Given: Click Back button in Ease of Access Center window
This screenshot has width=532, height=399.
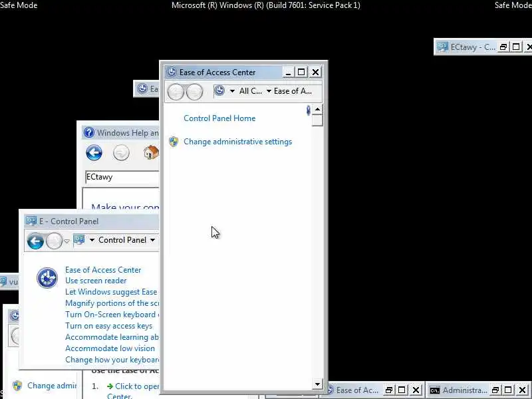Looking at the screenshot, I should coord(176,92).
